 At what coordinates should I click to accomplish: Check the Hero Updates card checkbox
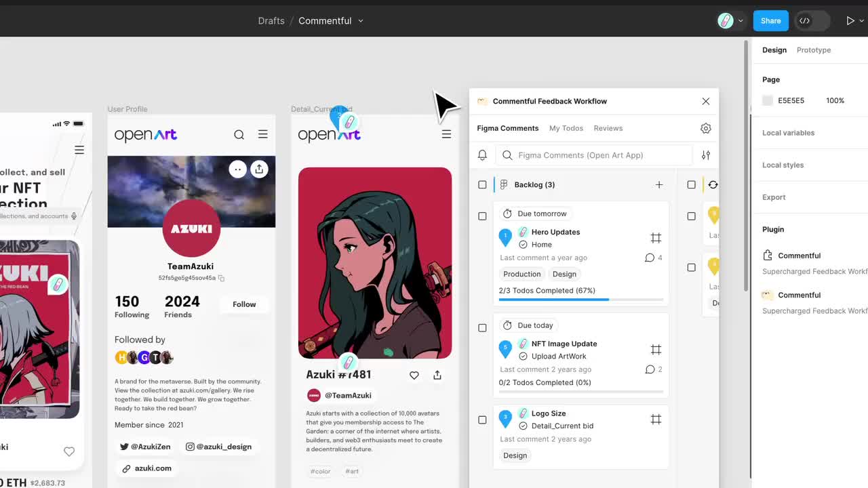point(482,216)
